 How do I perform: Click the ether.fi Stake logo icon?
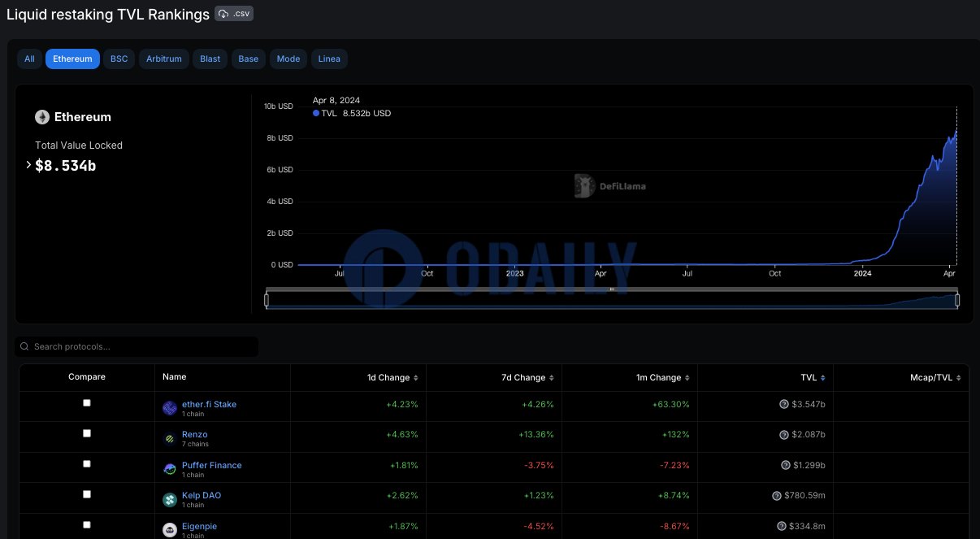pyautogui.click(x=170, y=408)
